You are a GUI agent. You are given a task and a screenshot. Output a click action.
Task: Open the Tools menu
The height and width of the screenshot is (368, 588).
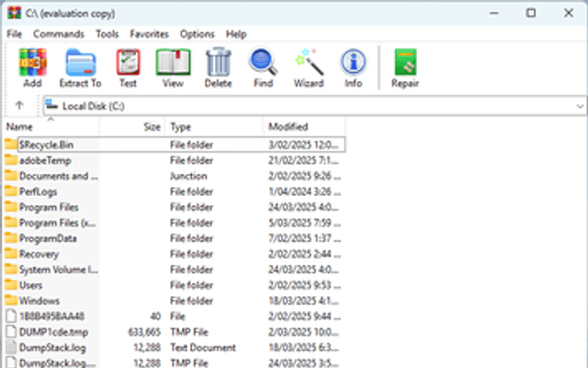pos(107,34)
